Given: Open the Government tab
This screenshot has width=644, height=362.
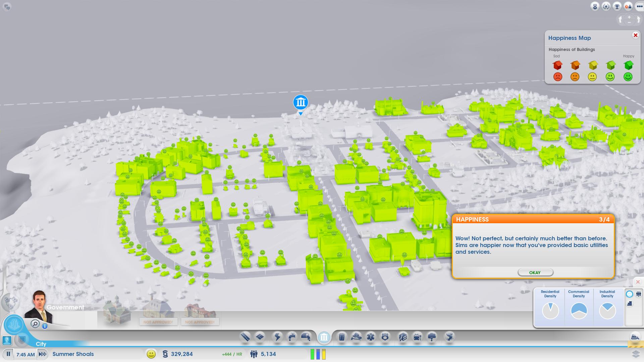Looking at the screenshot, I should tap(324, 337).
